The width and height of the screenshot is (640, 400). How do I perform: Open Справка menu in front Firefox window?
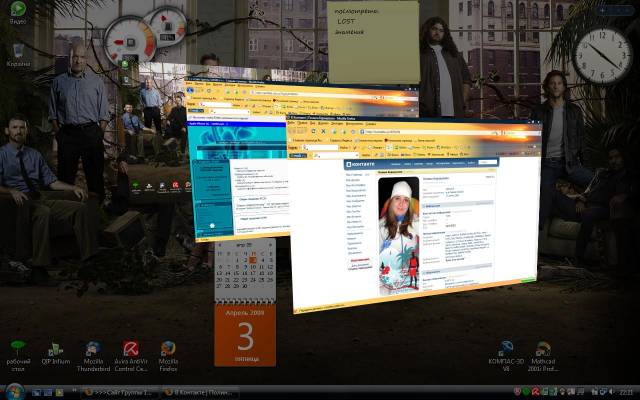pyautogui.click(x=370, y=123)
